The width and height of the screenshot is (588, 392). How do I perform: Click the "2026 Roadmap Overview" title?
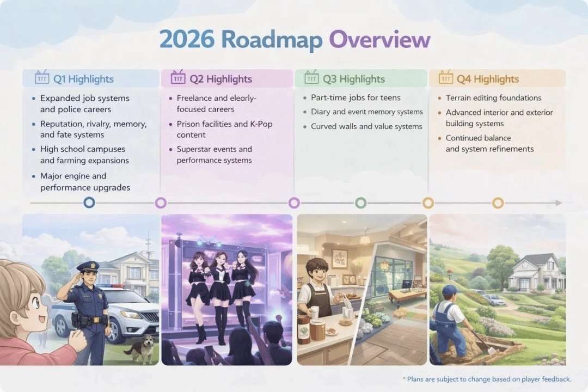tap(295, 40)
